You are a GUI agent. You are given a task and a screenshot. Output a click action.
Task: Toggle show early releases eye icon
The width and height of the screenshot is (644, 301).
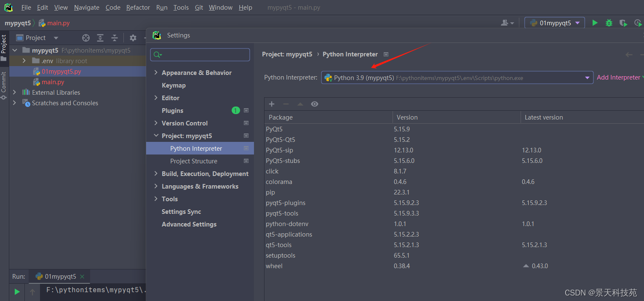pyautogui.click(x=315, y=104)
